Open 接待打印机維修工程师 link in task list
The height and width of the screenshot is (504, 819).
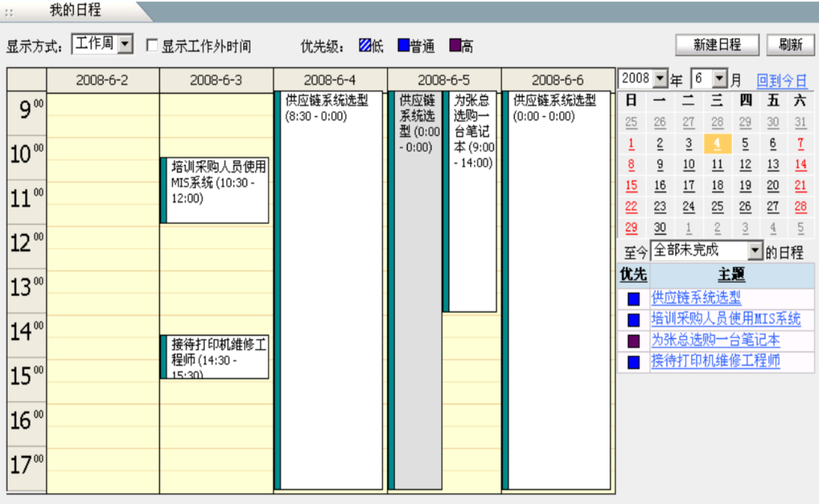pyautogui.click(x=716, y=361)
